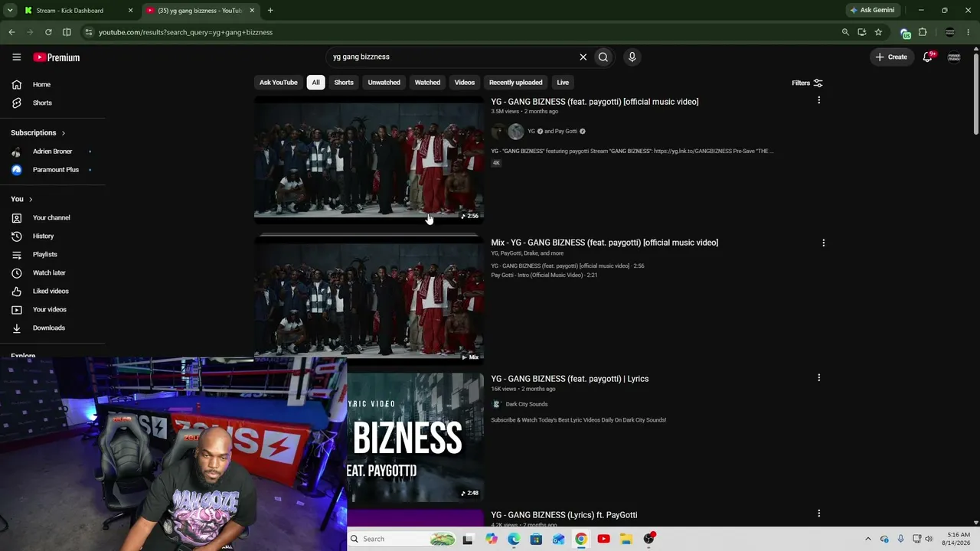Click the Ask Gemini button

(x=872, y=11)
